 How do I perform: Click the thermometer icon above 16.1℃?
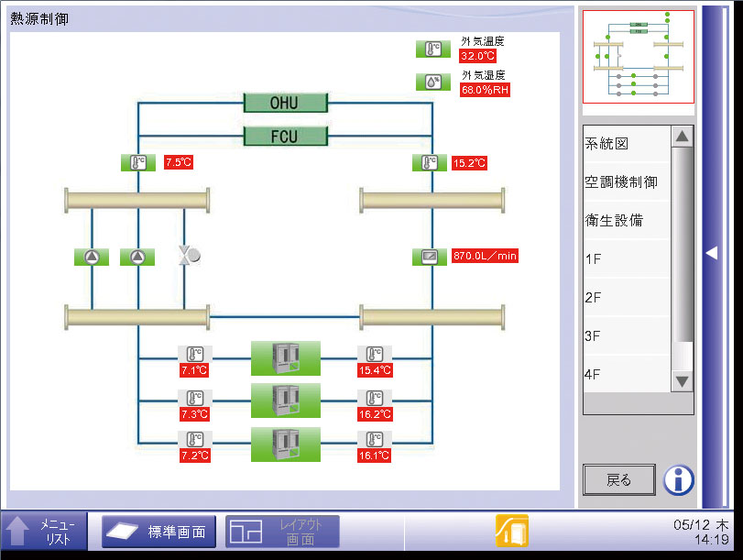(x=375, y=440)
